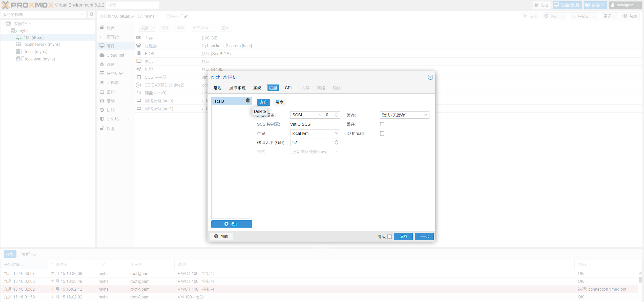Collapse the myhs node in the tree
The height and width of the screenshot is (302, 644).
pyautogui.click(x=9, y=31)
